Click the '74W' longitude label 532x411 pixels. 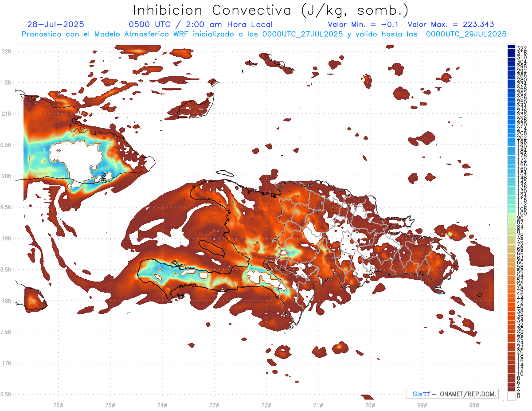pyautogui.click(x=162, y=405)
